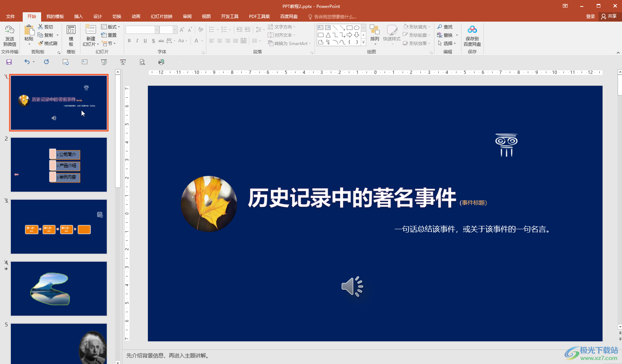Open the font name dropdown
622x364 pixels.
click(157, 30)
